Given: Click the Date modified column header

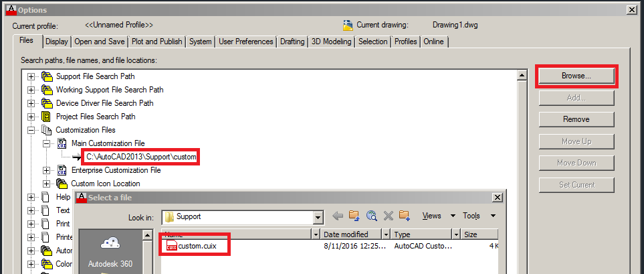Looking at the screenshot, I should pyautogui.click(x=351, y=234).
